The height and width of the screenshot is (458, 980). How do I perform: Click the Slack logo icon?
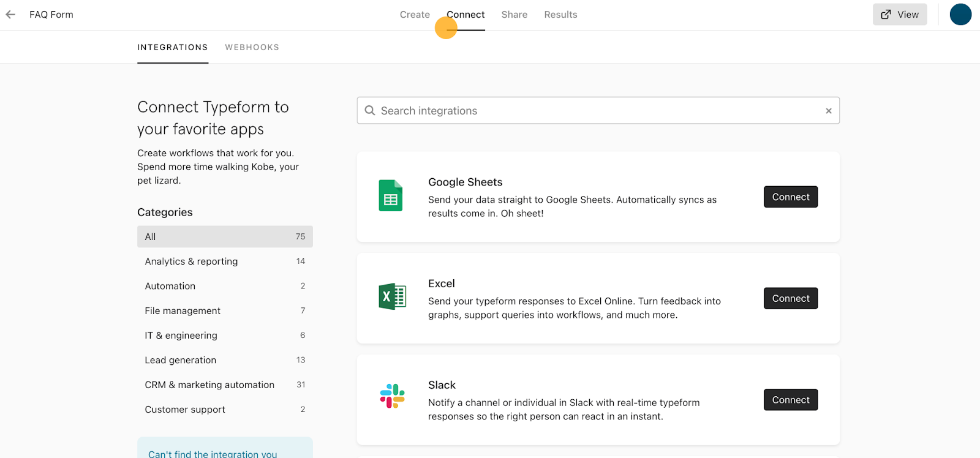click(x=392, y=396)
